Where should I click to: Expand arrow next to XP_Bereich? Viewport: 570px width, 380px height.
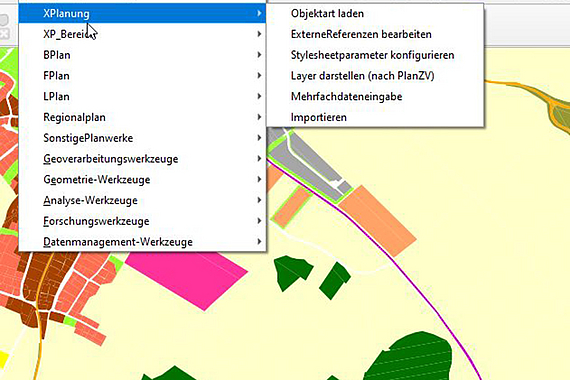[x=259, y=34]
